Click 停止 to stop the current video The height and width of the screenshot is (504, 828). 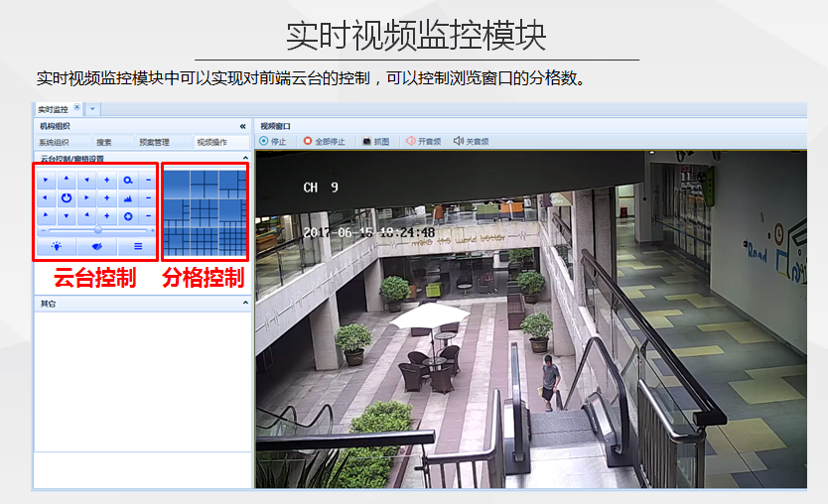(264, 142)
